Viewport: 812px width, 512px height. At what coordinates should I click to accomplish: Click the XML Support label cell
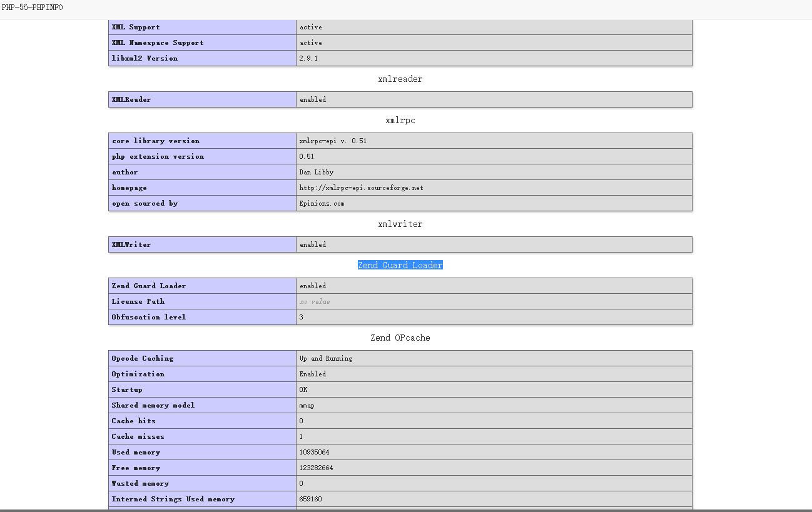tap(202, 27)
